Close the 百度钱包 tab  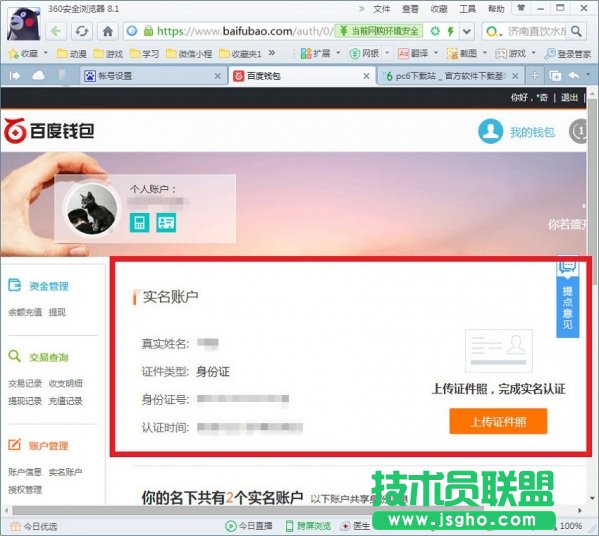pos(366,76)
